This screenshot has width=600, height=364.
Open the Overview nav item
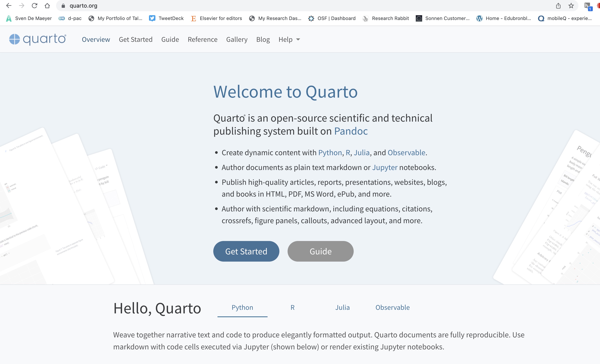(96, 39)
